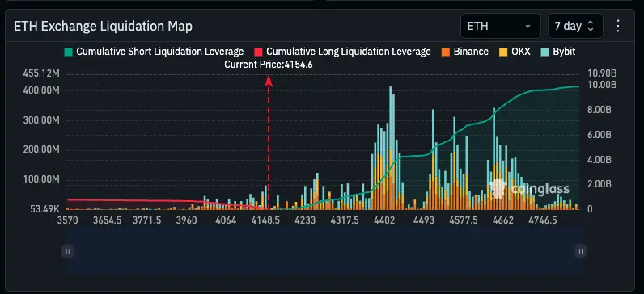Click the Current Price:4154.6 label
The width and height of the screenshot is (644, 294).
(x=269, y=65)
